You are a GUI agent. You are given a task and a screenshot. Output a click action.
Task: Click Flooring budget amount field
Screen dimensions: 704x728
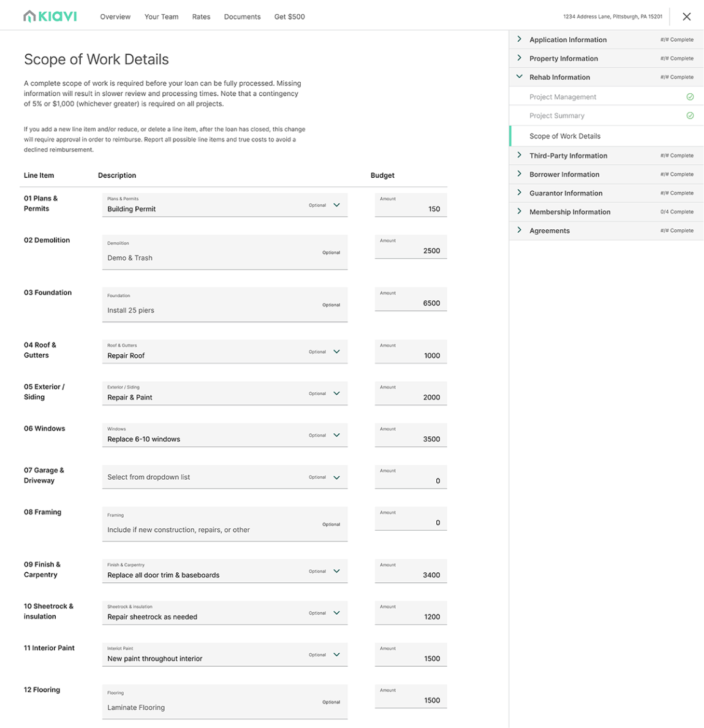click(x=411, y=696)
